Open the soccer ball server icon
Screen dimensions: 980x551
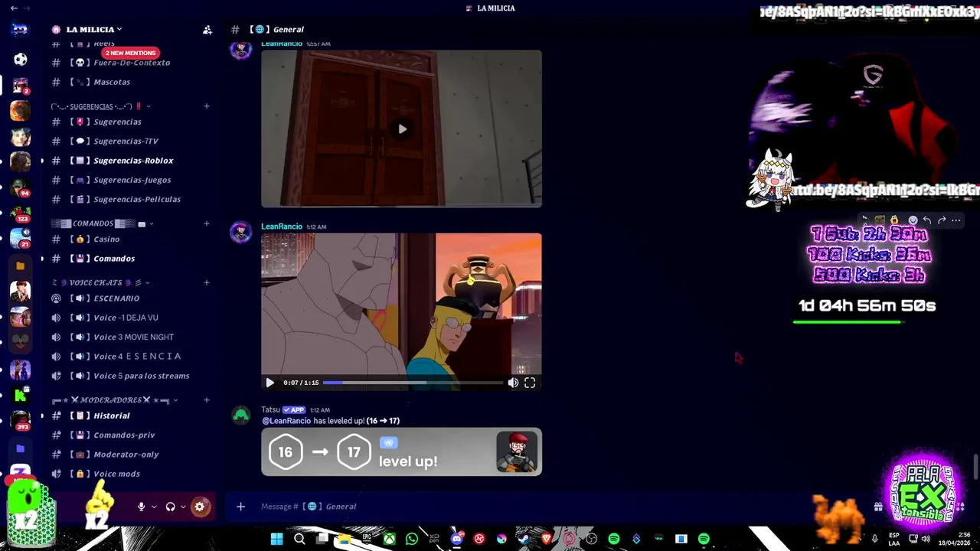click(x=21, y=59)
